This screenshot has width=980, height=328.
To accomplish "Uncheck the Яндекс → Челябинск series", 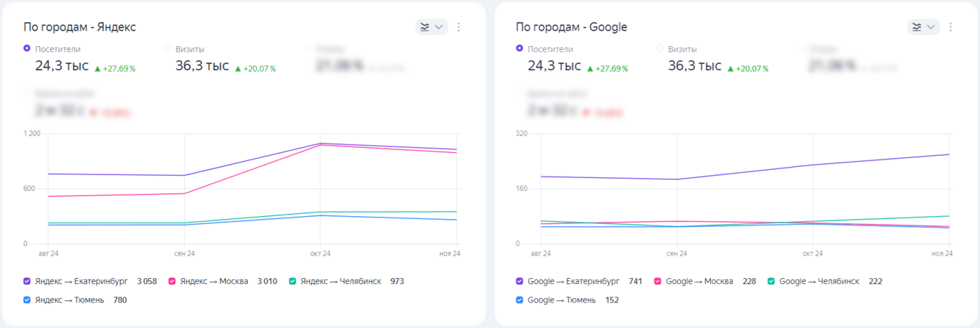I will click(x=293, y=281).
